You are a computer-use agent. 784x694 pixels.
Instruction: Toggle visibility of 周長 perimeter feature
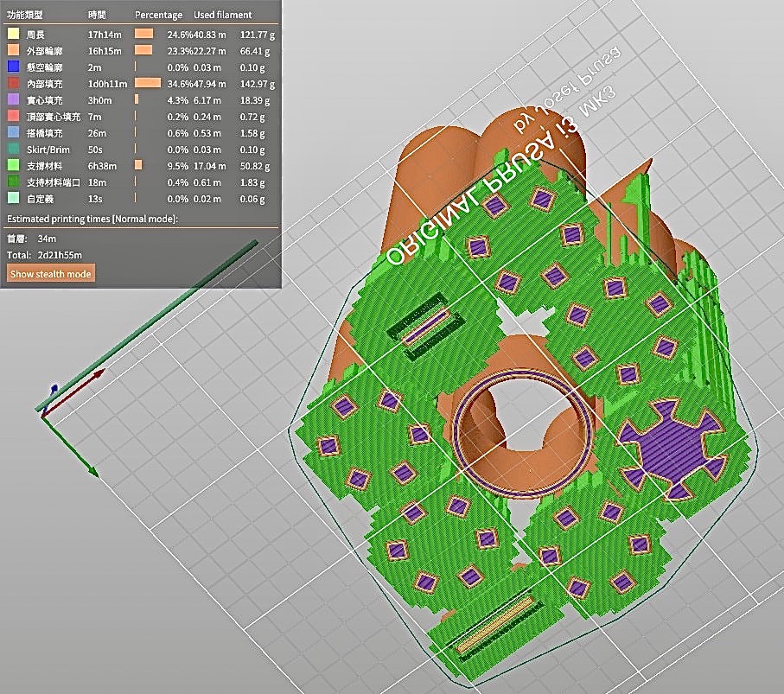coord(35,35)
